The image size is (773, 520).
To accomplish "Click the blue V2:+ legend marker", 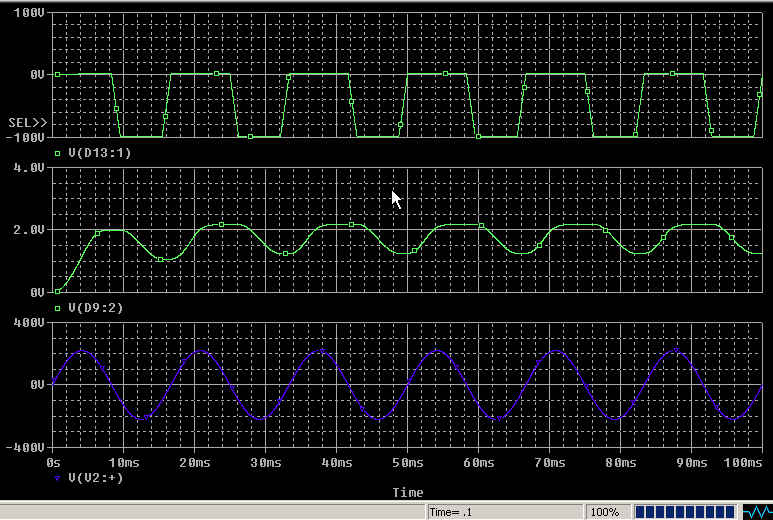I will point(57,478).
